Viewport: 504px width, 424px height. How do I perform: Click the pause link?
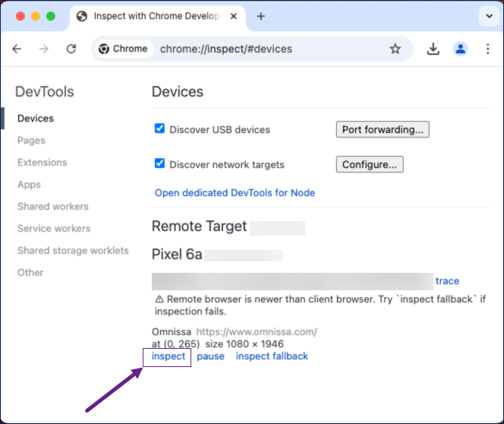pos(210,356)
